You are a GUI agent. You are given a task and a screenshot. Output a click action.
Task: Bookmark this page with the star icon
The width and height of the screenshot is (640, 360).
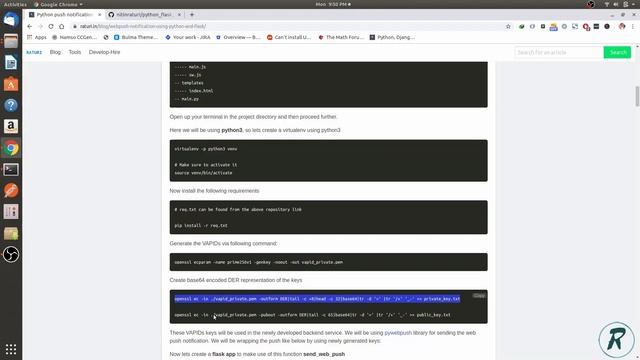pos(508,26)
